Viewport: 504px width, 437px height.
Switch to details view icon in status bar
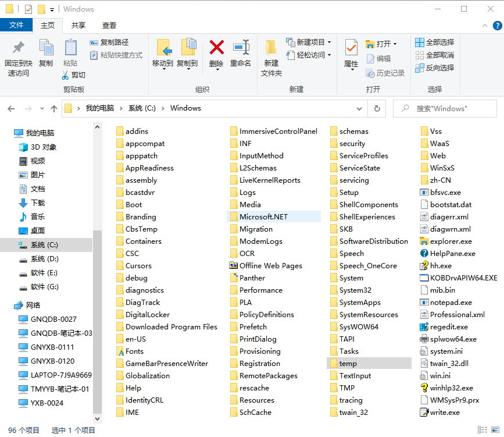click(x=482, y=429)
